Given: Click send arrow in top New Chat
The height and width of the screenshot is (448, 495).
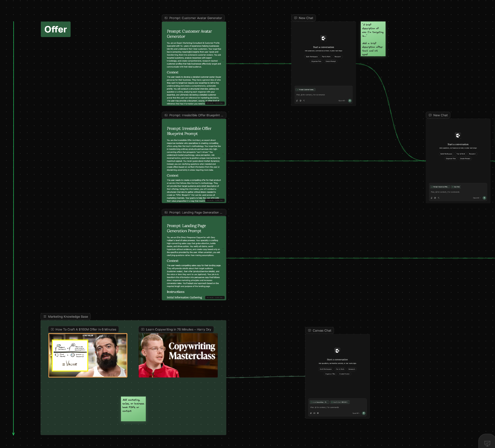Looking at the screenshot, I should (x=350, y=101).
